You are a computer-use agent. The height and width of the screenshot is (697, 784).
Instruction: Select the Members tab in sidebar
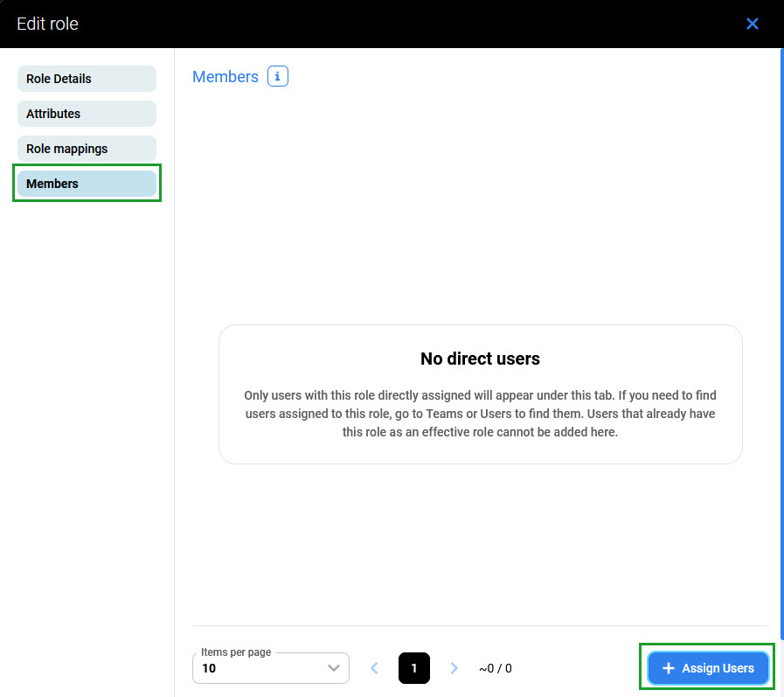pyautogui.click(x=87, y=184)
